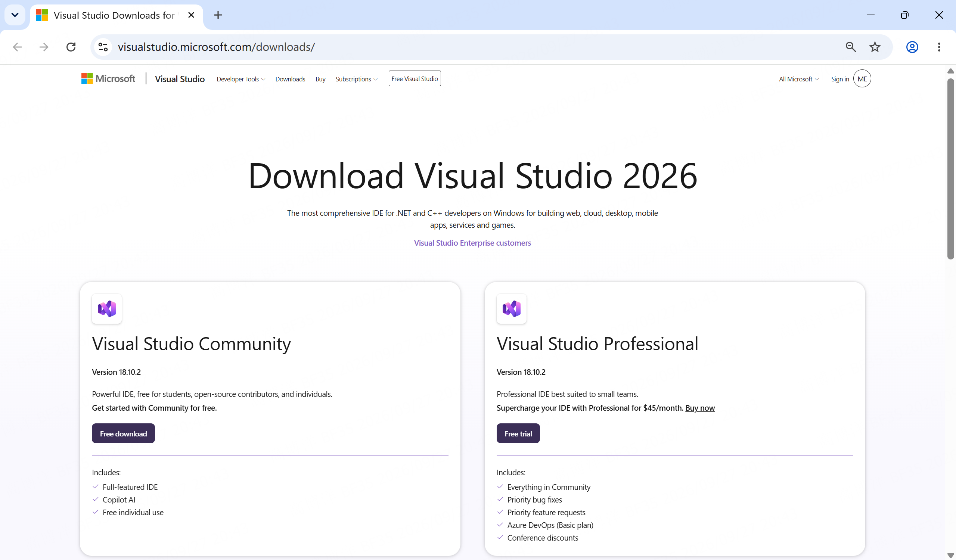956x560 pixels.
Task: Click the Download Visual Studio 2026 heading
Action: 473,175
